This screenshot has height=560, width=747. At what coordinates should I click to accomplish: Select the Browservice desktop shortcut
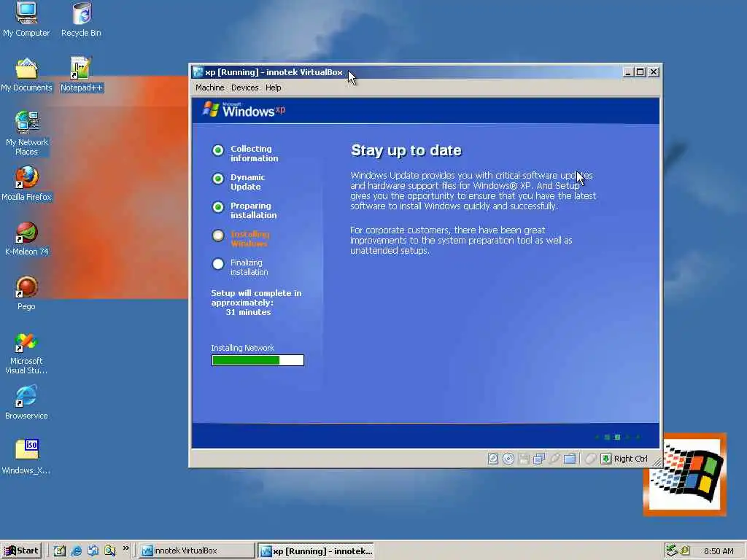pos(26,402)
